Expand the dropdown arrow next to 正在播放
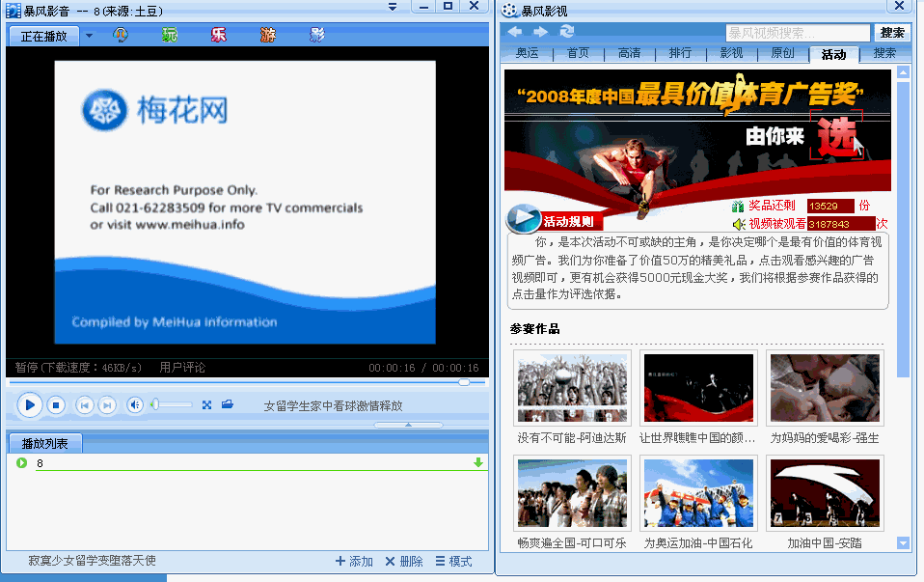This screenshot has width=924, height=582. click(89, 36)
